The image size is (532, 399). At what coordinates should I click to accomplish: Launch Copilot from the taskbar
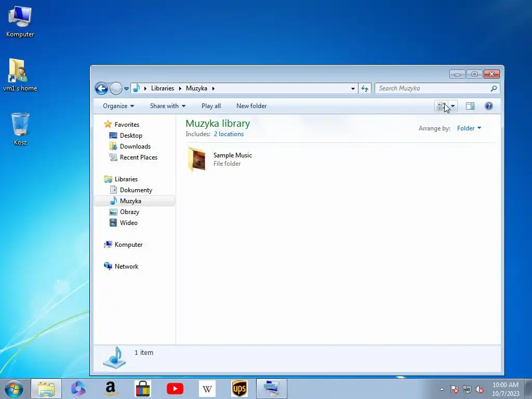pos(78,389)
